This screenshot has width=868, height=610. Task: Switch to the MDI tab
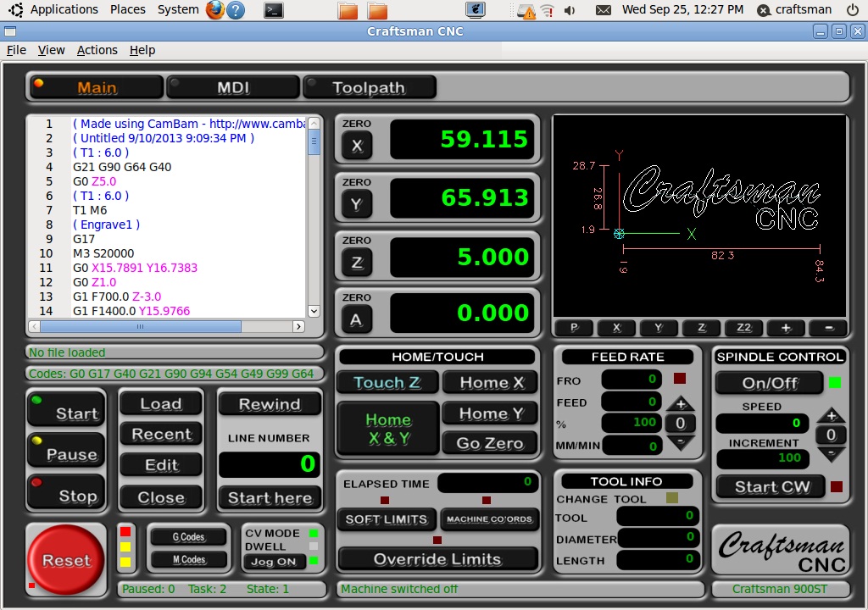point(233,87)
